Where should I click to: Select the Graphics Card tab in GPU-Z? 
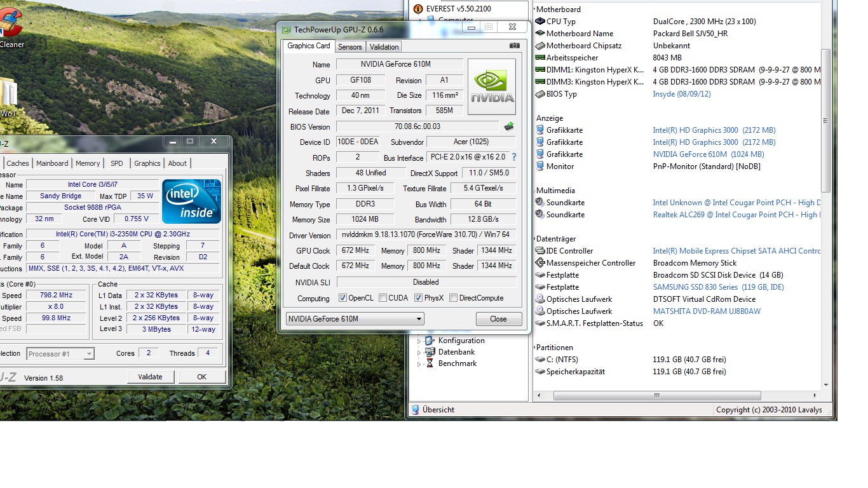pyautogui.click(x=309, y=46)
